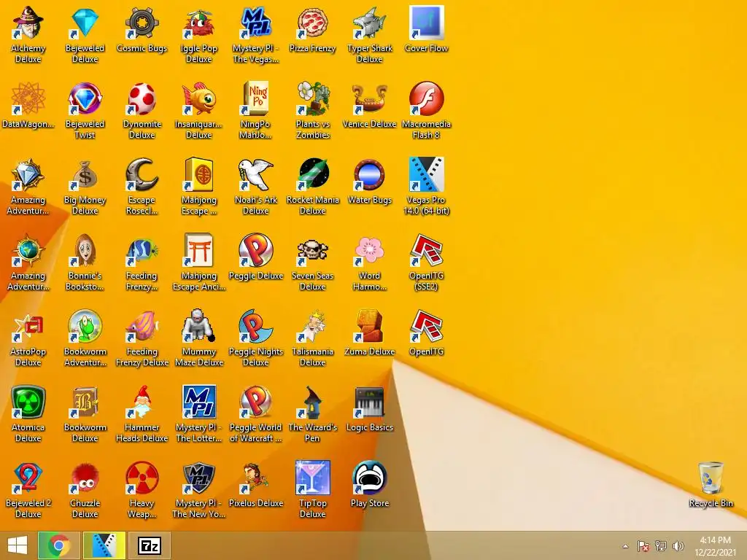Select the Escape Rosecliff moon icon

click(142, 174)
